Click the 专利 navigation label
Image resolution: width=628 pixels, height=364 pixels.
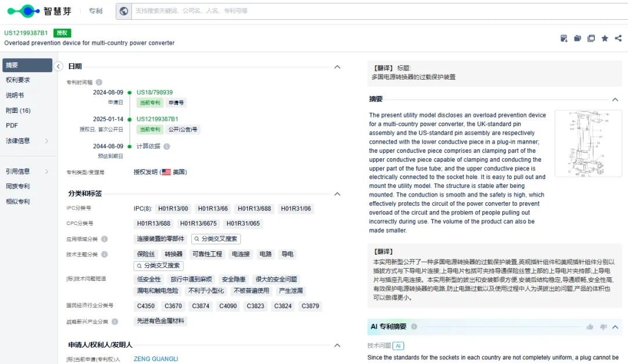(95, 11)
